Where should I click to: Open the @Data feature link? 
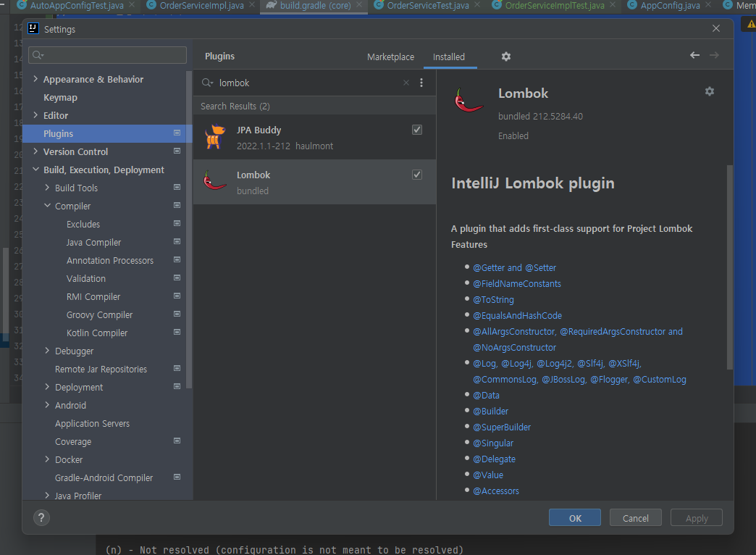pyautogui.click(x=486, y=395)
